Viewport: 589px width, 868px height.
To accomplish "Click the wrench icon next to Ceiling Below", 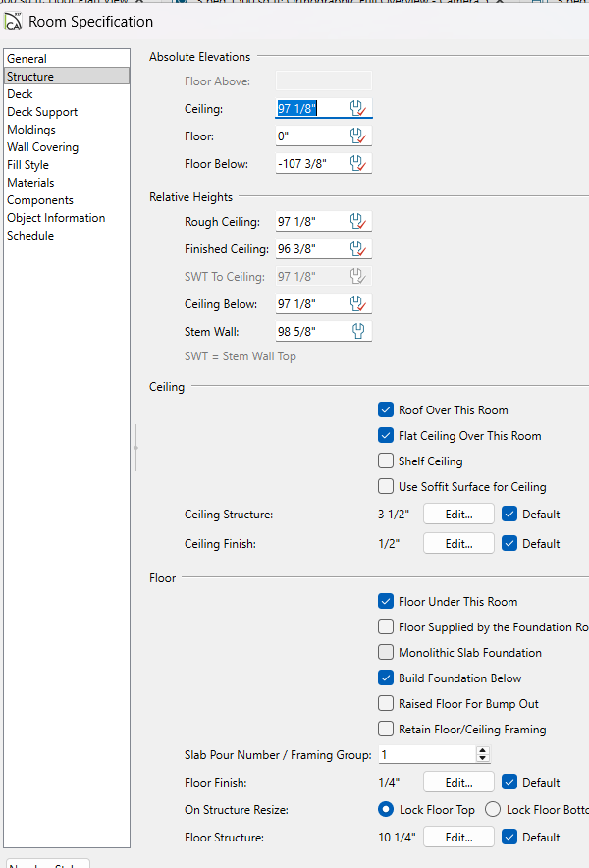I will 358,304.
